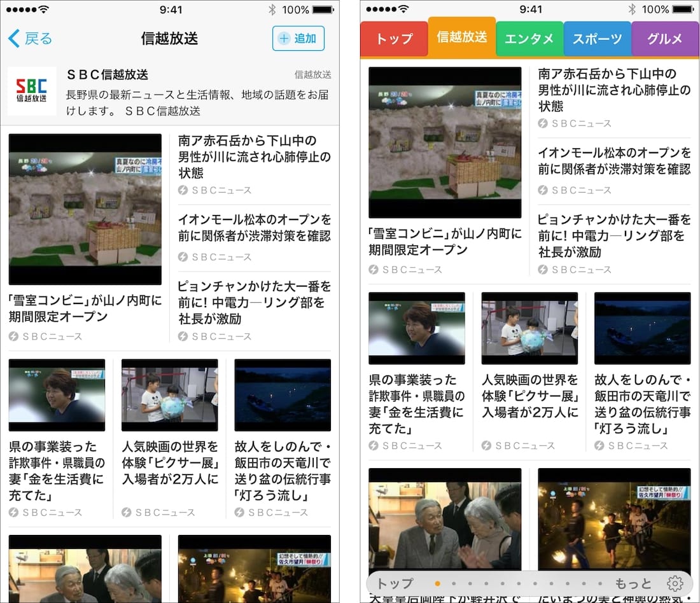The image size is (700, 603).
Task: Tap channel description 長野県の最新ニュースと生活情報
Action: (197, 102)
